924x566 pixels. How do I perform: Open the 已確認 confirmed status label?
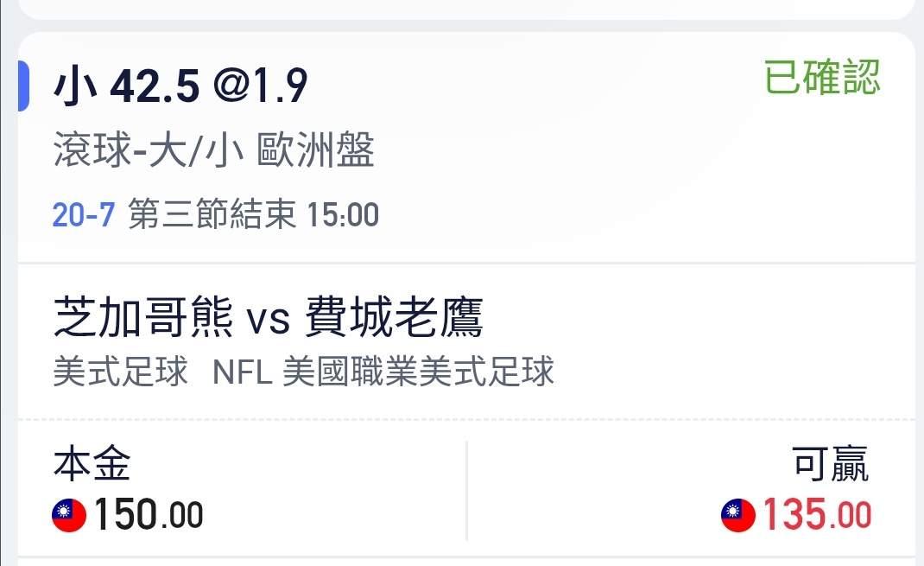coord(822,77)
